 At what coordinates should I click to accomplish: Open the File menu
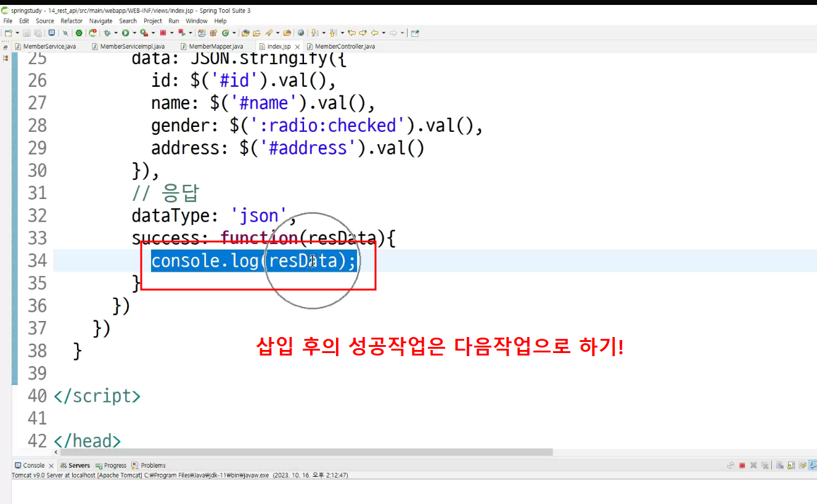pos(8,21)
